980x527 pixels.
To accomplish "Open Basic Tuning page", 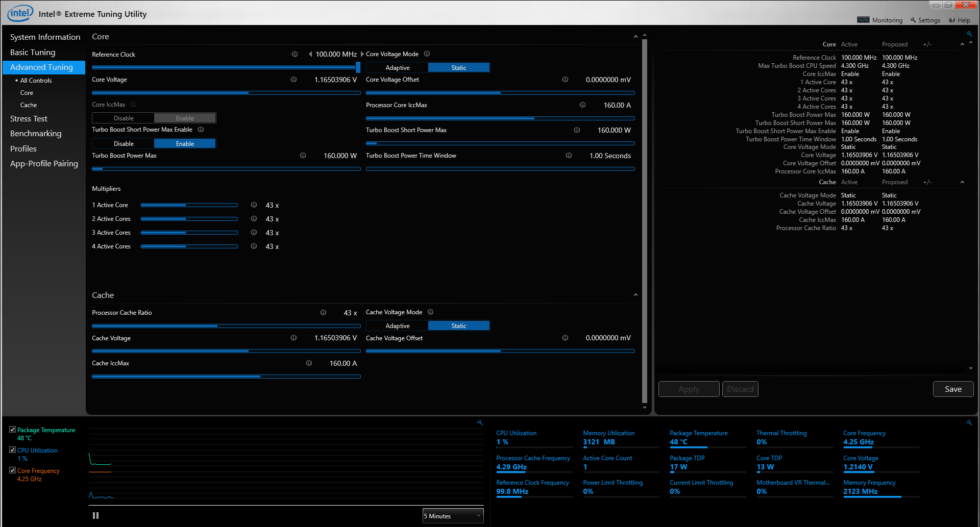I will 33,53.
